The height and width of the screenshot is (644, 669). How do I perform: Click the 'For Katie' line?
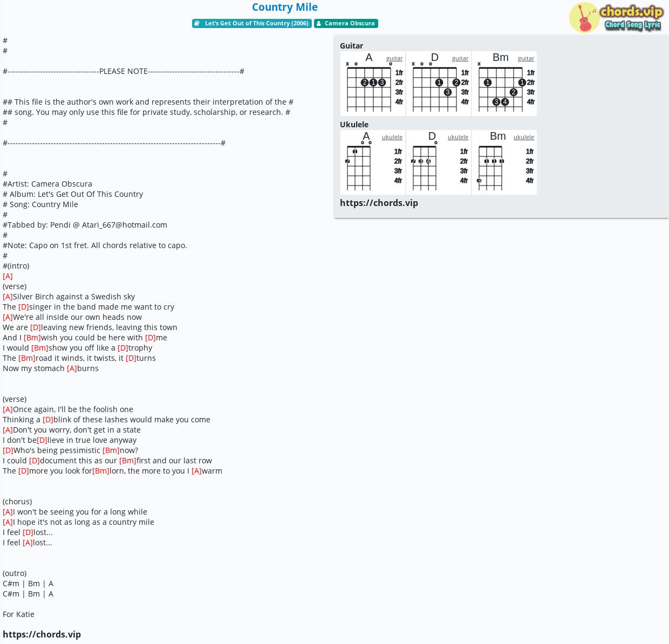coord(18,614)
